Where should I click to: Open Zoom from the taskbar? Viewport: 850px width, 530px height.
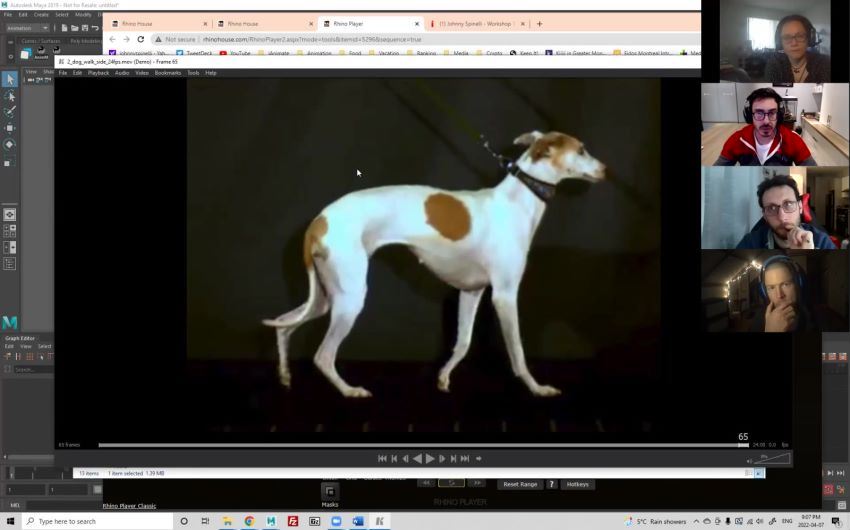click(336, 521)
